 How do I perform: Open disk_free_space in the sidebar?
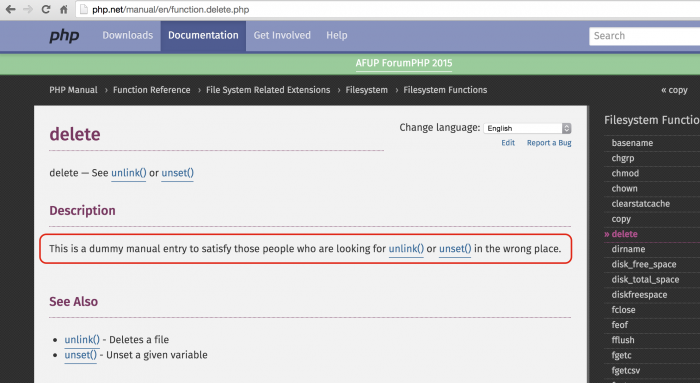click(x=644, y=264)
